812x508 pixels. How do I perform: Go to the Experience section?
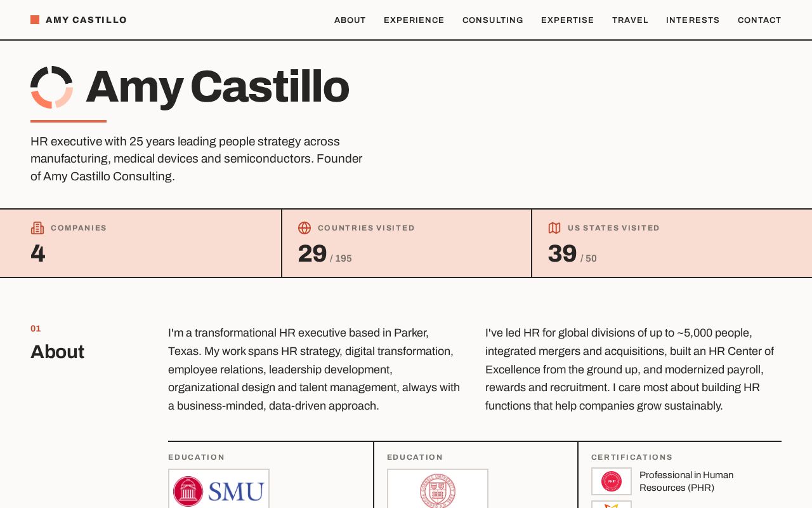click(x=414, y=20)
